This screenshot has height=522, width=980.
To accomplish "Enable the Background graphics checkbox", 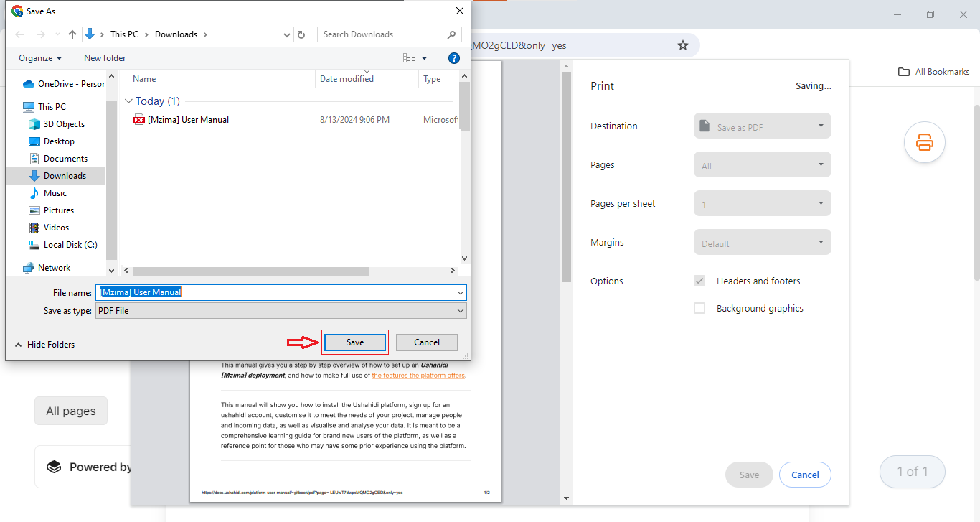I will (x=699, y=308).
